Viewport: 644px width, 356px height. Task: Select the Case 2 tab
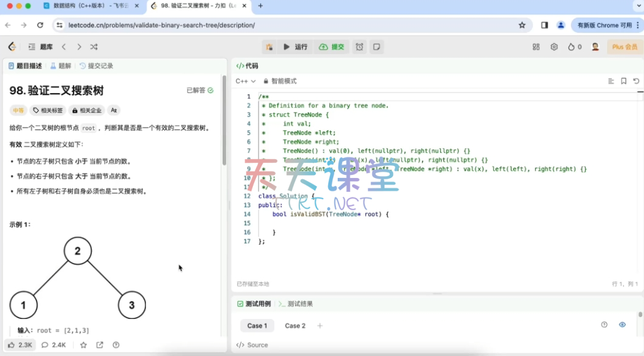point(295,326)
